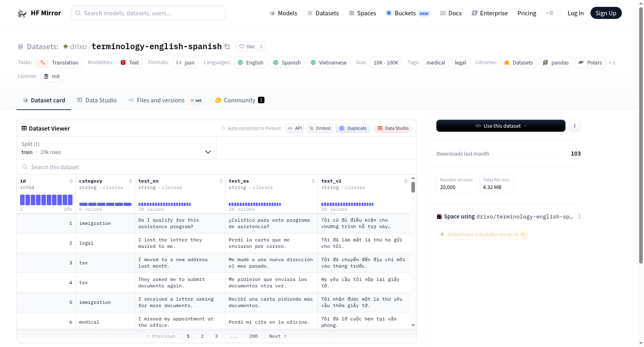The height and width of the screenshot is (347, 644).
Task: Sort the text_vi column
Action: coord(406,181)
